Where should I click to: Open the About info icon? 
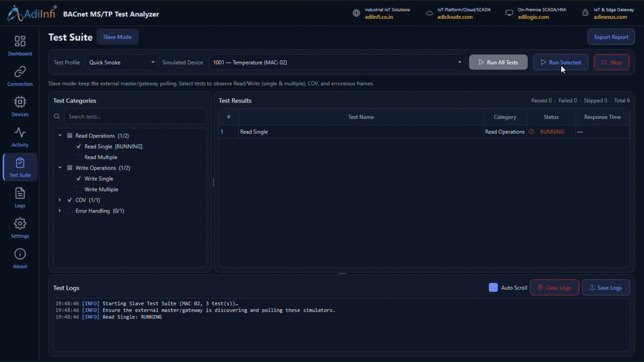[20, 254]
